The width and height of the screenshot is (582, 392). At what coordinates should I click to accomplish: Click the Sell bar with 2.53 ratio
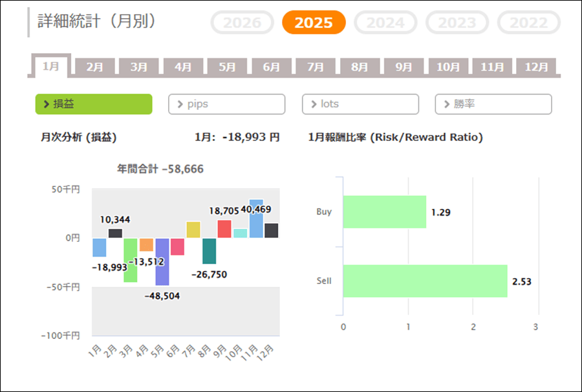pyautogui.click(x=425, y=281)
